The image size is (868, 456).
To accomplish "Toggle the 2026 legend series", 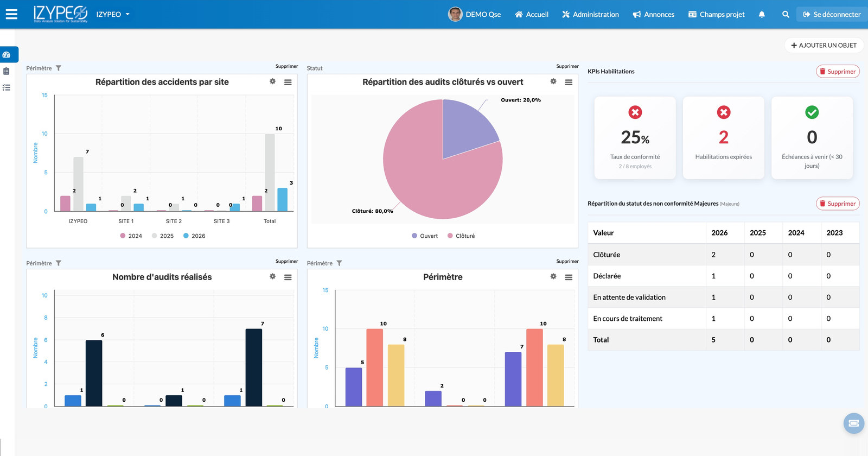I will tap(194, 236).
